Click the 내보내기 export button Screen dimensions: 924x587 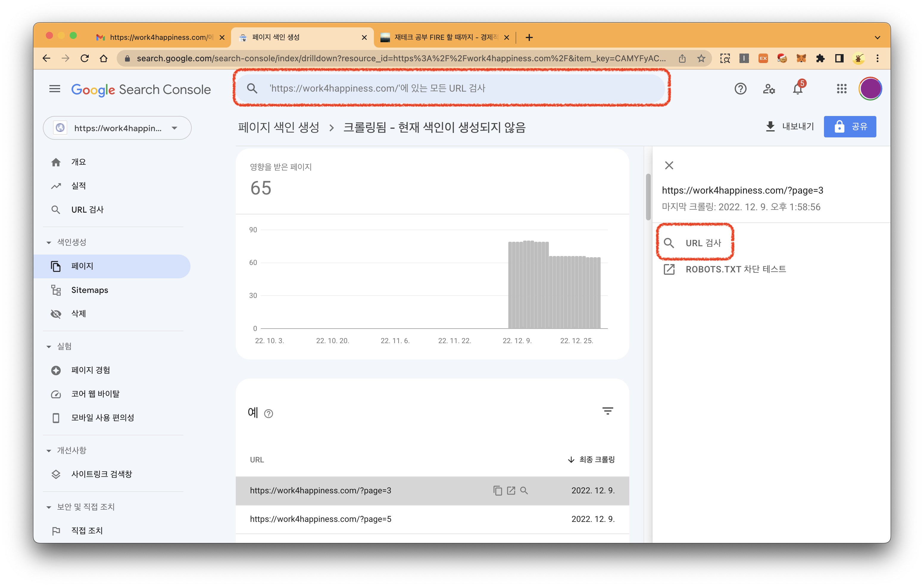789,126
